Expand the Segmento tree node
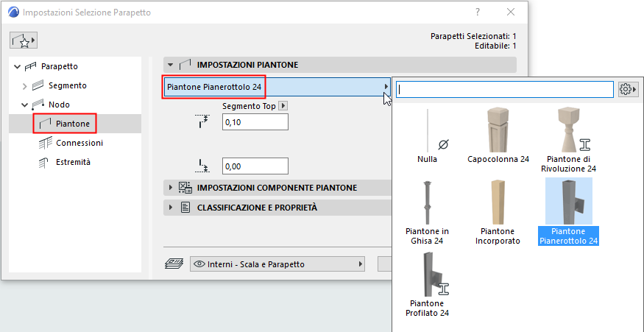 pos(25,85)
